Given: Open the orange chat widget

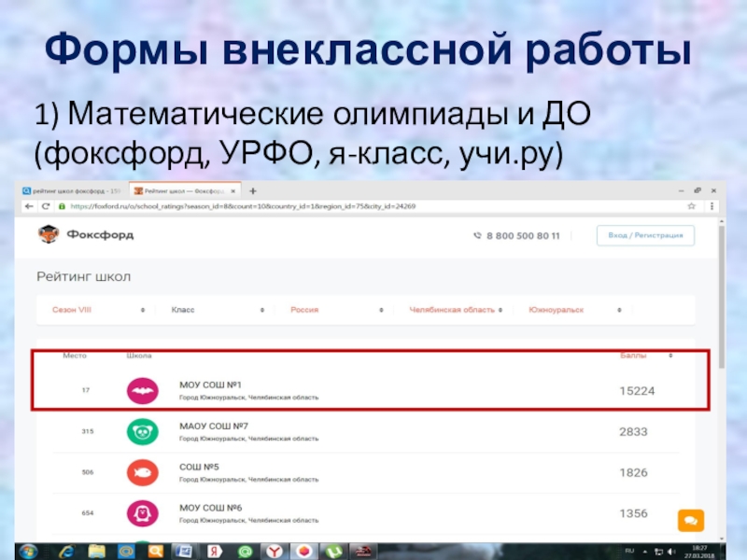Looking at the screenshot, I should click(x=690, y=520).
